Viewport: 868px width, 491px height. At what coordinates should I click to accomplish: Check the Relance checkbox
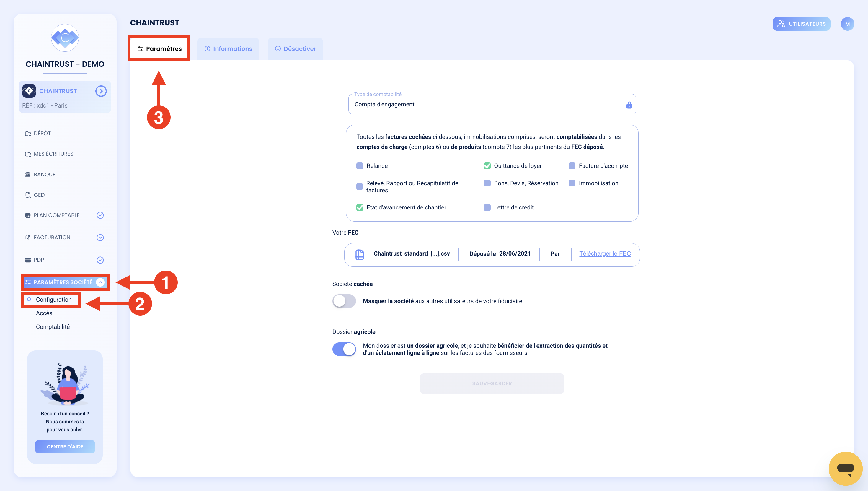[x=360, y=166]
